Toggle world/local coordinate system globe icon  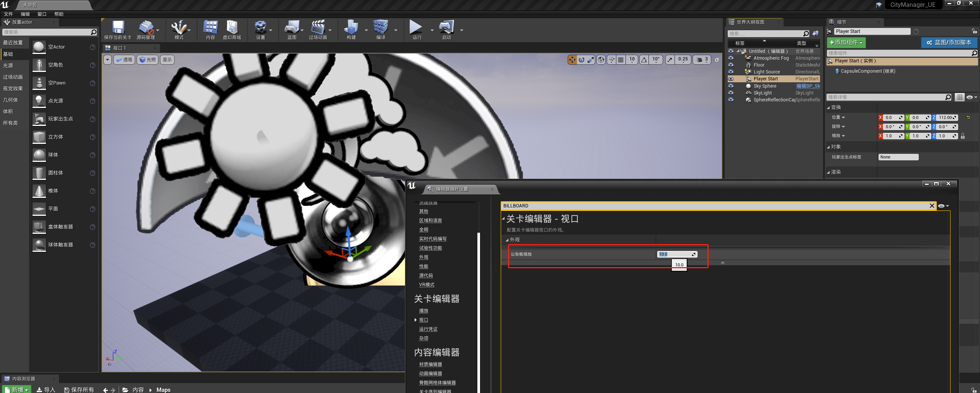601,60
